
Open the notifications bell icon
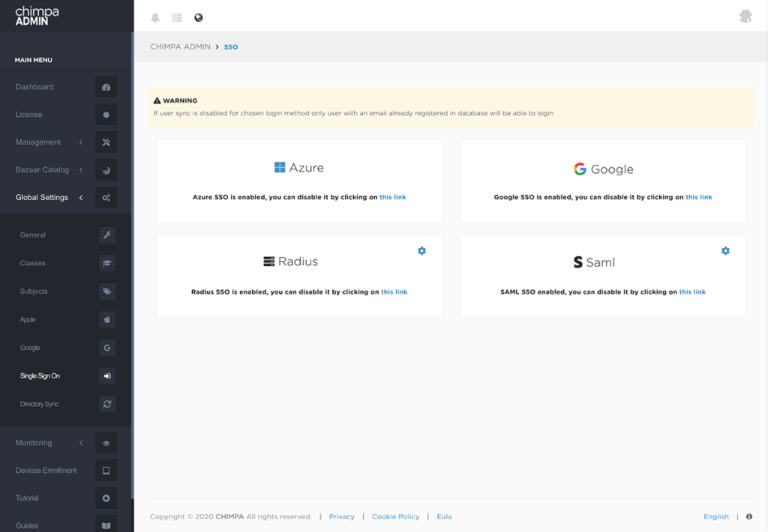(x=155, y=18)
